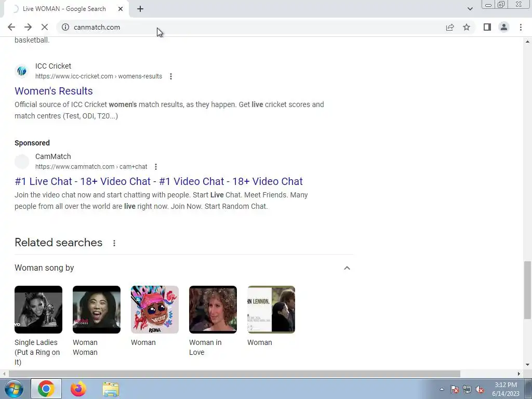Viewport: 532px width, 399px height.
Task: Click the Woman in Love label
Action: pyautogui.click(x=205, y=348)
